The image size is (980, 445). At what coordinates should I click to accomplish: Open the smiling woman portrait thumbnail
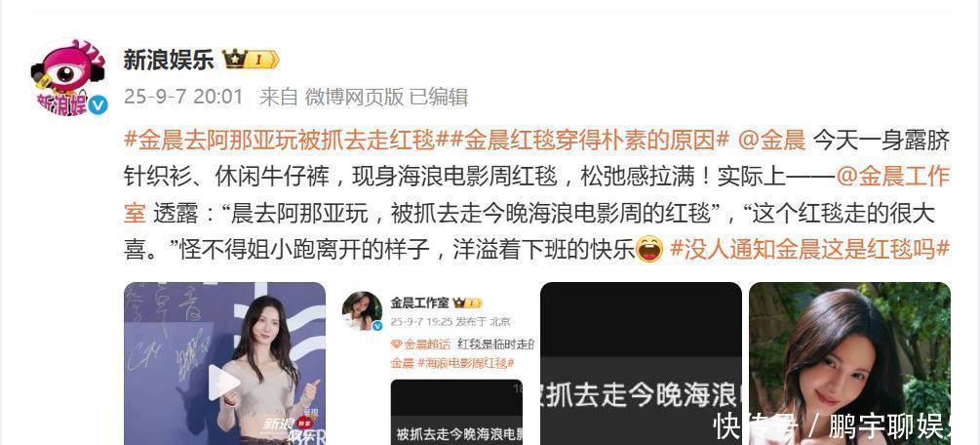click(849, 364)
